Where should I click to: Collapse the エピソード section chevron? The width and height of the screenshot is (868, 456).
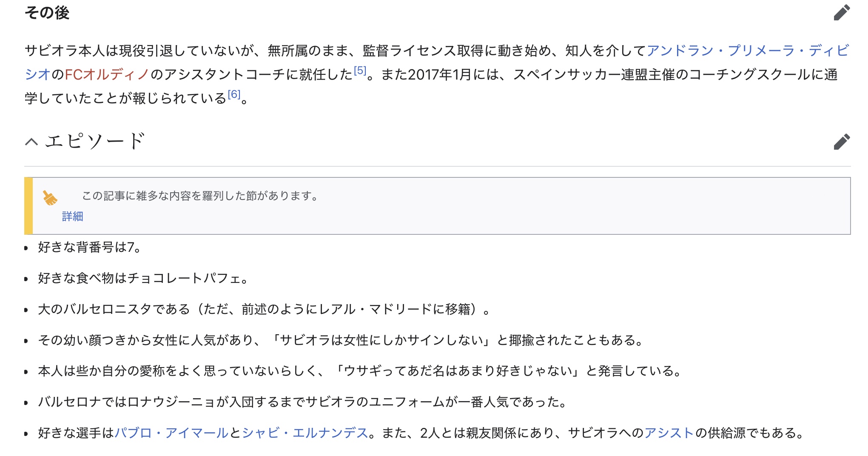(x=31, y=142)
